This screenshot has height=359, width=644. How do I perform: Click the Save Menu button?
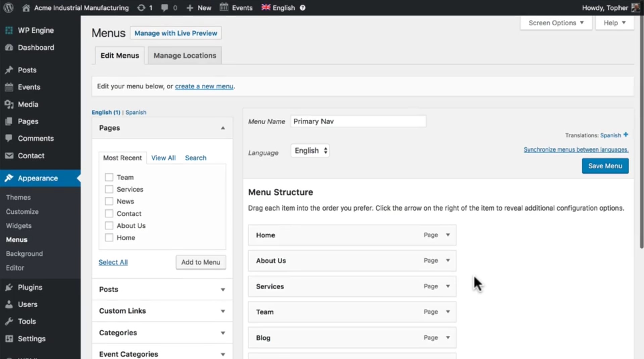pyautogui.click(x=604, y=166)
